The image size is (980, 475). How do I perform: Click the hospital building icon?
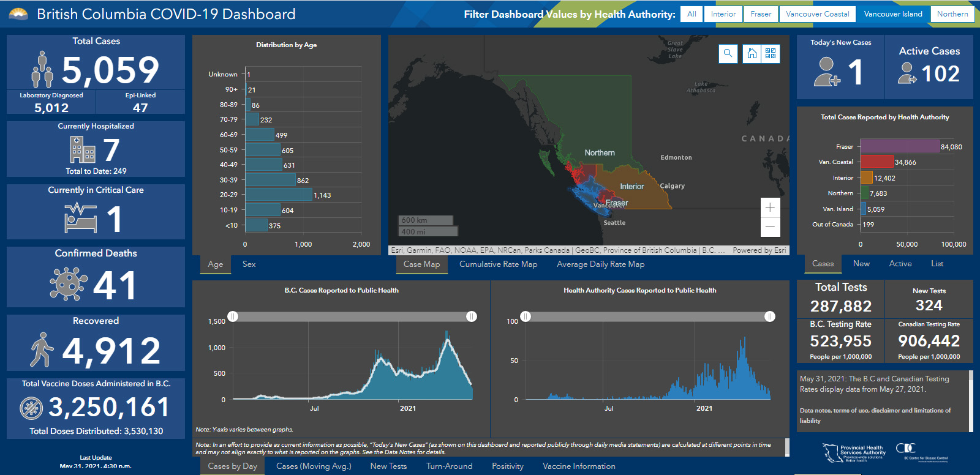coord(83,149)
